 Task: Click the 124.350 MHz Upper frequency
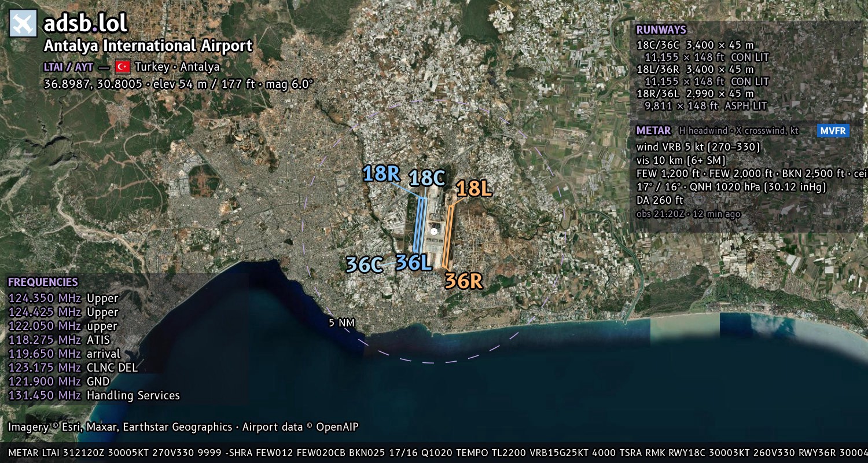tap(63, 298)
